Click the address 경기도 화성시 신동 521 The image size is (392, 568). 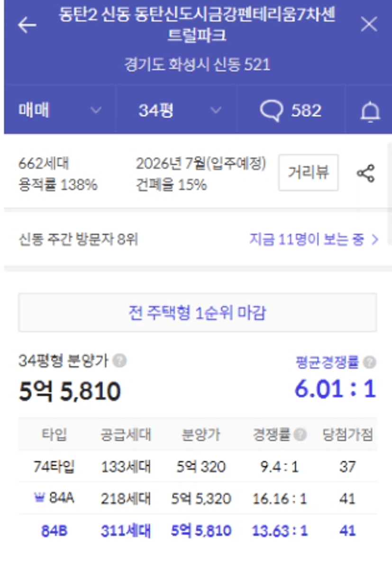[198, 64]
